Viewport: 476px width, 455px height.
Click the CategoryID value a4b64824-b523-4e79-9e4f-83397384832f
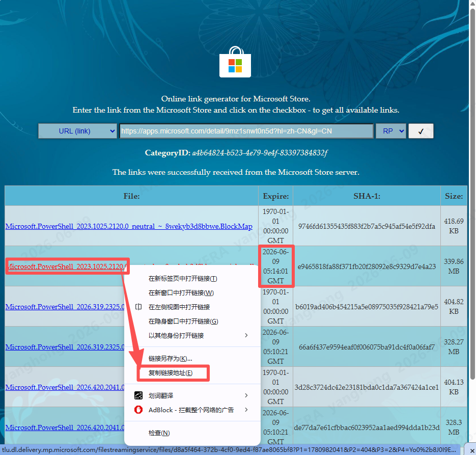[x=260, y=153]
